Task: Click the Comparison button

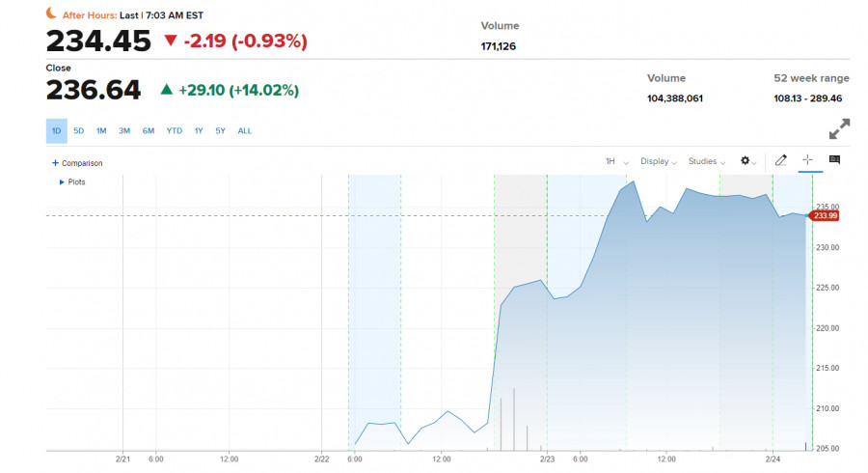Action: tap(81, 163)
